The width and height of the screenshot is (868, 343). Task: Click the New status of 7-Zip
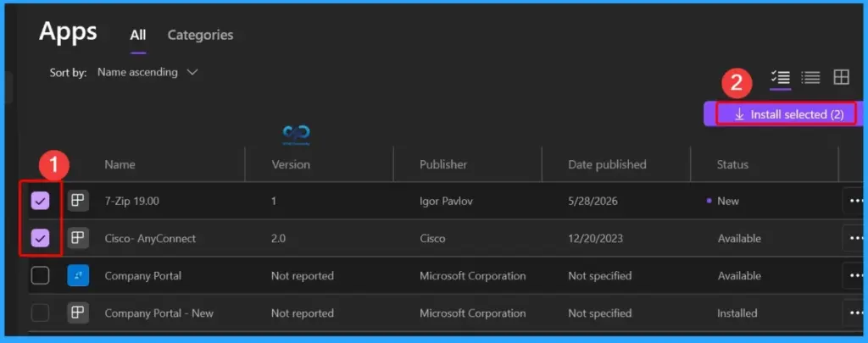pyautogui.click(x=728, y=202)
